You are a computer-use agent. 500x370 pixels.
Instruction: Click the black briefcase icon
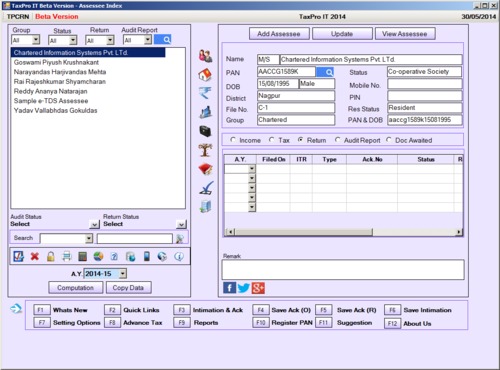point(205,131)
